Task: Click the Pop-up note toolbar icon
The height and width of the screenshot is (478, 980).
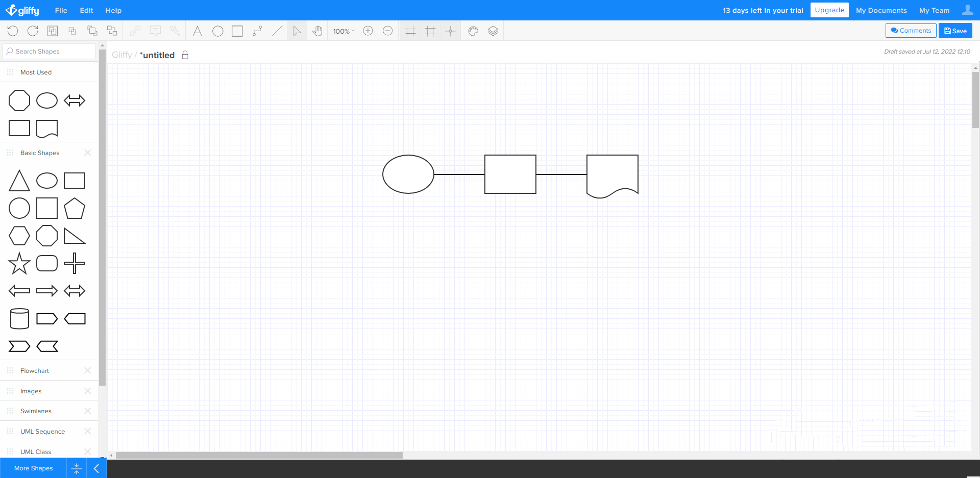Action: pyautogui.click(x=155, y=31)
